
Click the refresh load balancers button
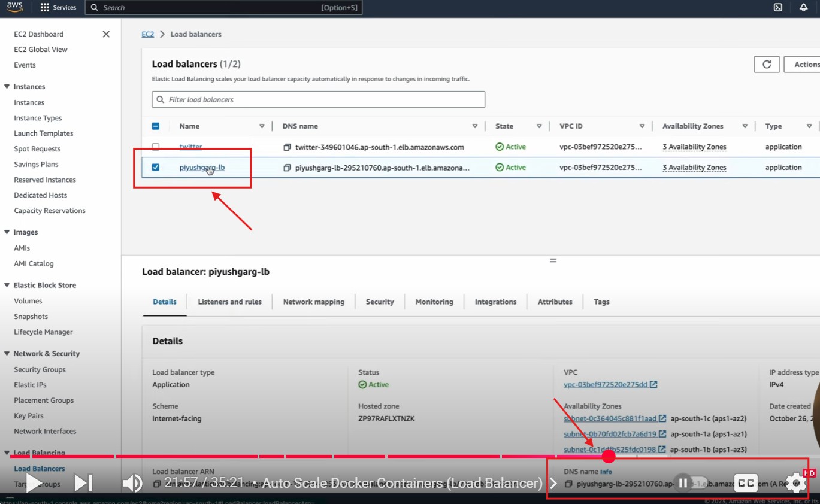[x=766, y=65]
